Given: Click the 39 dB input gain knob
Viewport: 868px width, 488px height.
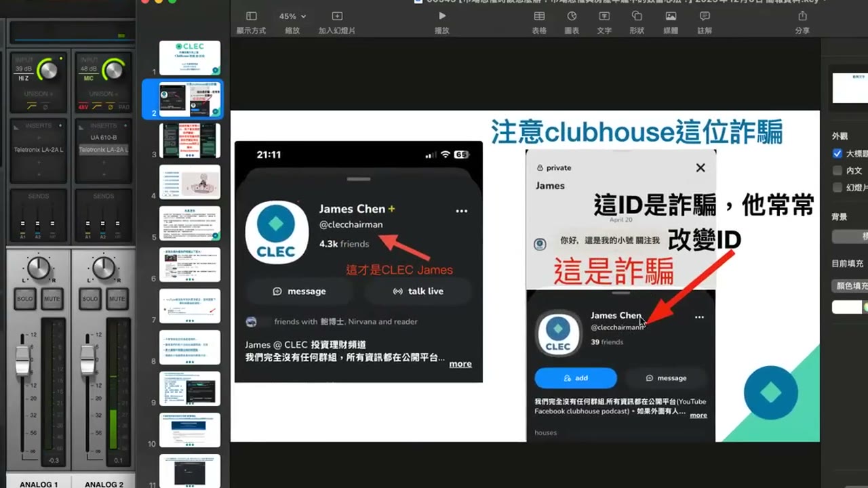Looking at the screenshot, I should (47, 69).
